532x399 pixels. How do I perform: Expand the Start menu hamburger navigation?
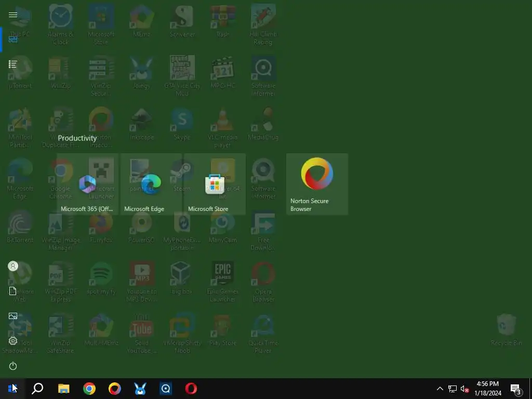point(13,15)
